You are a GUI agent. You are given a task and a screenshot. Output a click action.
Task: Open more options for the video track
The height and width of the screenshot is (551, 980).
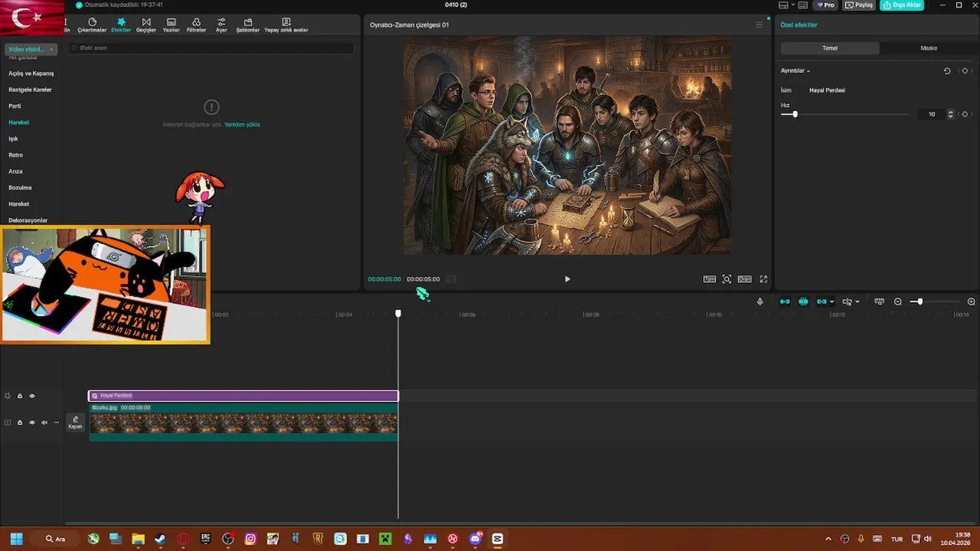(56, 422)
